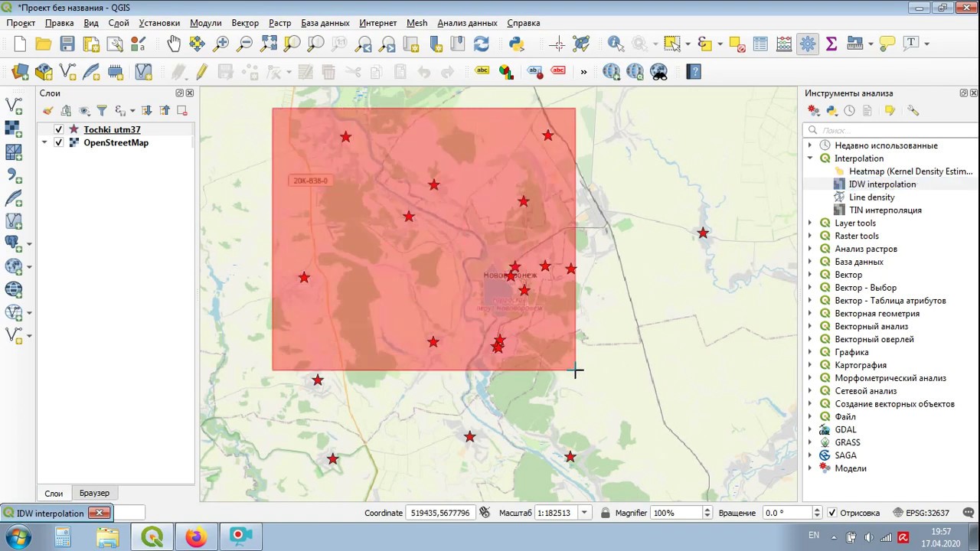
Task: Open Data Source Manager icon
Action: 20,72
